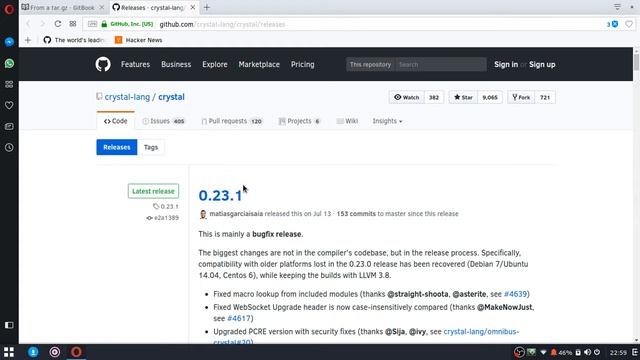Open the Issues tab
This screenshot has width=640, height=360.
(163, 121)
